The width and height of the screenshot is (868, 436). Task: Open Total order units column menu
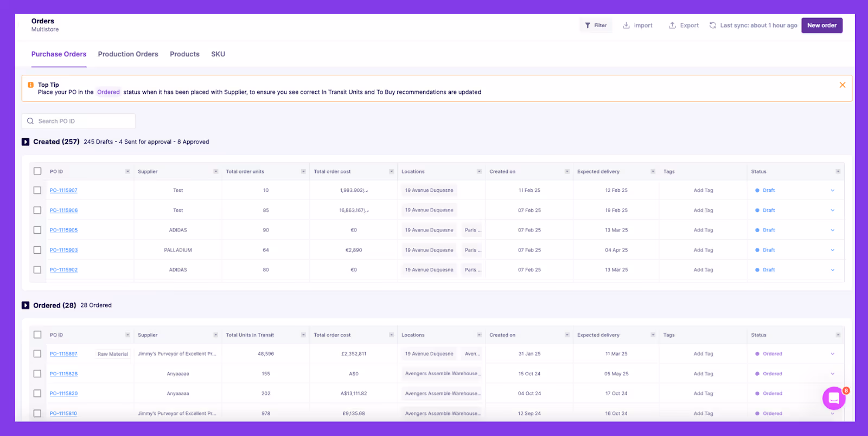point(303,171)
